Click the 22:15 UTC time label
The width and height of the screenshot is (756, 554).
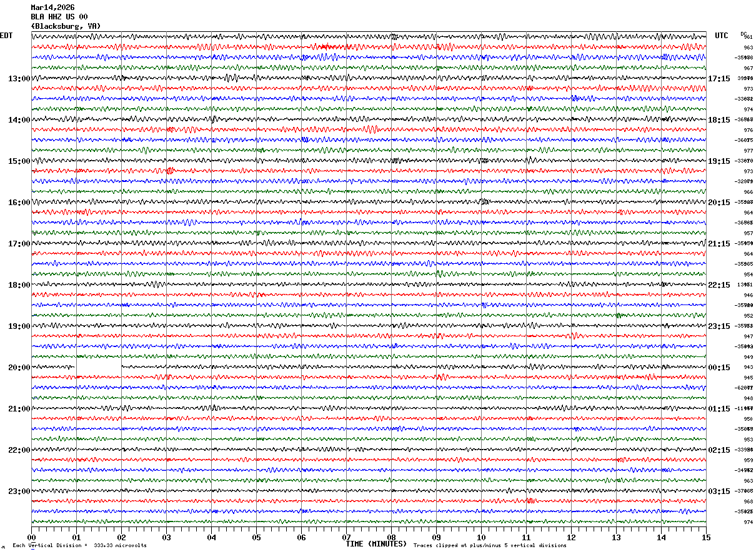click(x=719, y=285)
